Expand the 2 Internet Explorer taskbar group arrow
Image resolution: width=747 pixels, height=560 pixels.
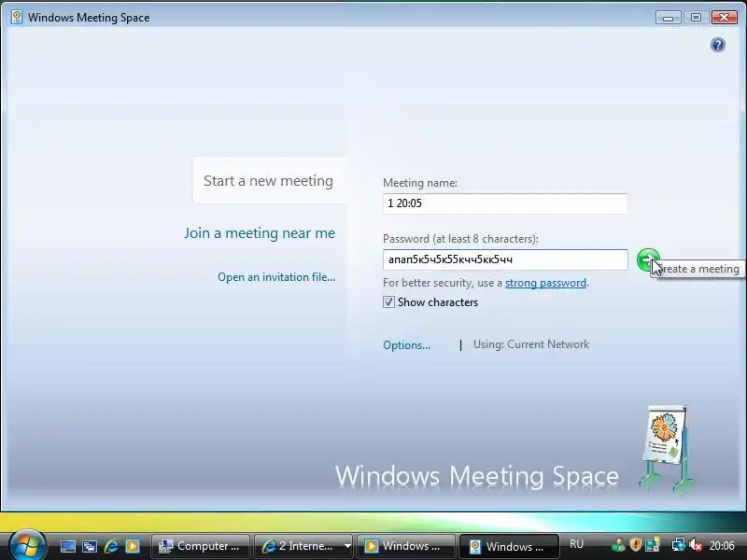(347, 546)
